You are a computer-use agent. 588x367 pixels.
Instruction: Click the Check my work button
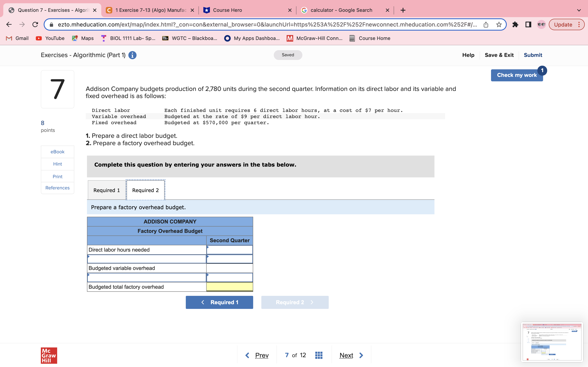click(x=517, y=75)
